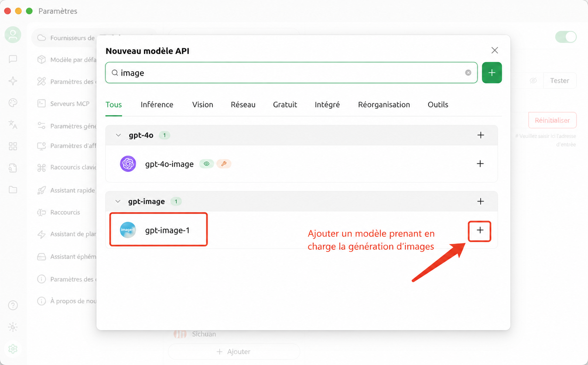Open the mini apps grid icon

point(13,146)
